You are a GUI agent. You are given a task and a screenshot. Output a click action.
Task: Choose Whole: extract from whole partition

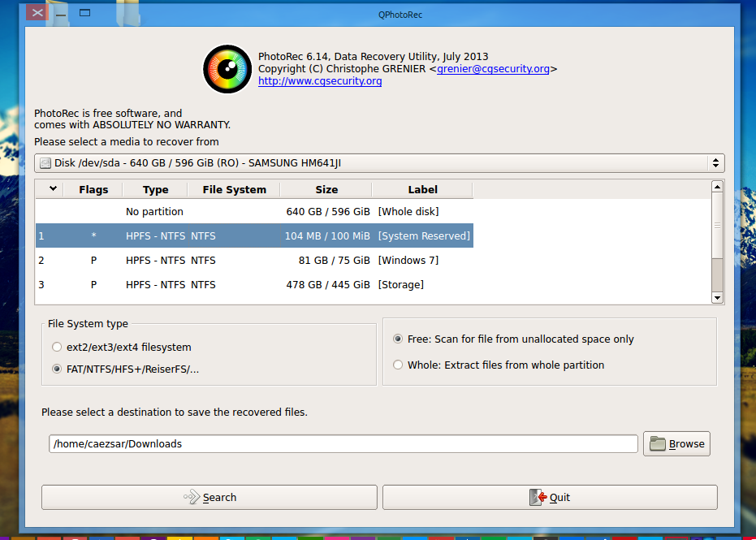click(499, 365)
